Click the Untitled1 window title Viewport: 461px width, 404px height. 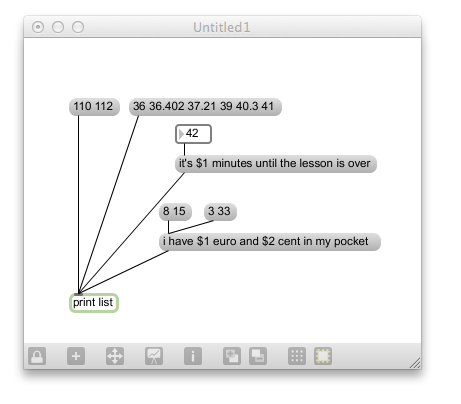click(x=222, y=27)
